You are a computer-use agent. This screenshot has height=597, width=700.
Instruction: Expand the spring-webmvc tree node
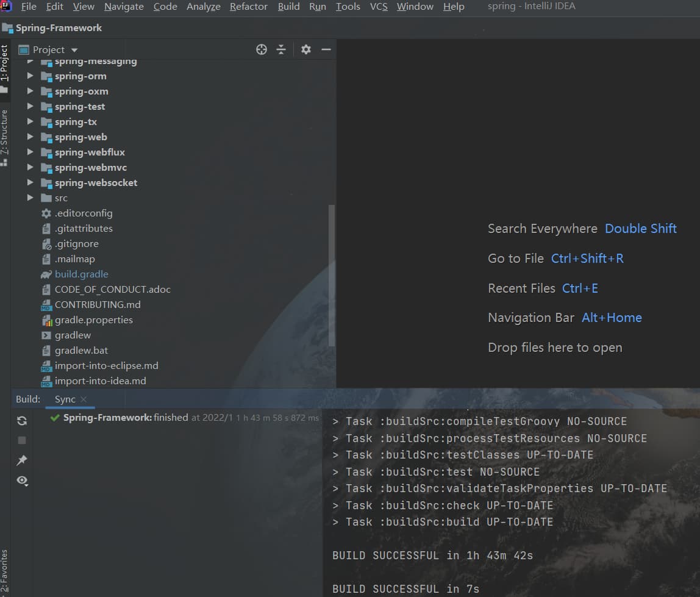click(30, 167)
